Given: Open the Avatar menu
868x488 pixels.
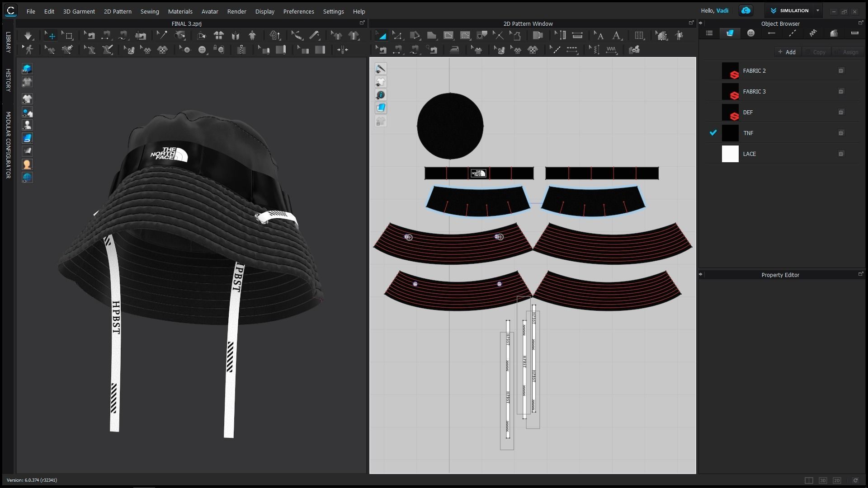Looking at the screenshot, I should [210, 11].
